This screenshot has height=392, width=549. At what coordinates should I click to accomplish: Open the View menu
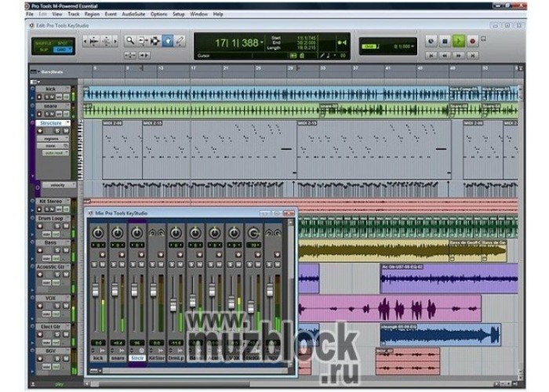pyautogui.click(x=57, y=14)
